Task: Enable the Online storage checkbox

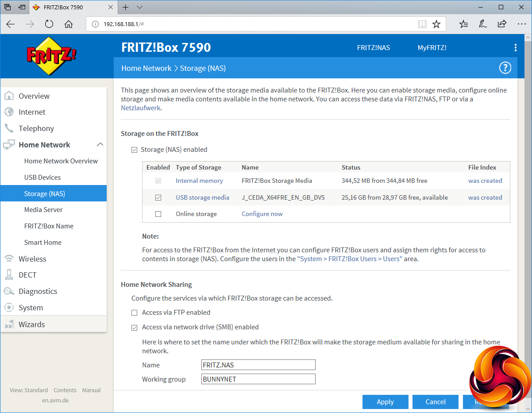Action: click(158, 214)
